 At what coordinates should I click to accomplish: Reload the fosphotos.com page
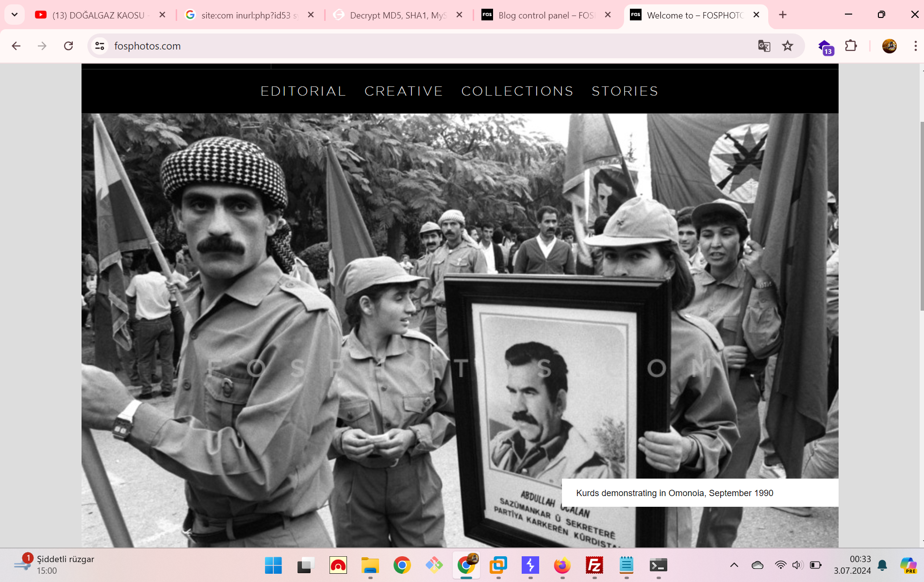(68, 46)
